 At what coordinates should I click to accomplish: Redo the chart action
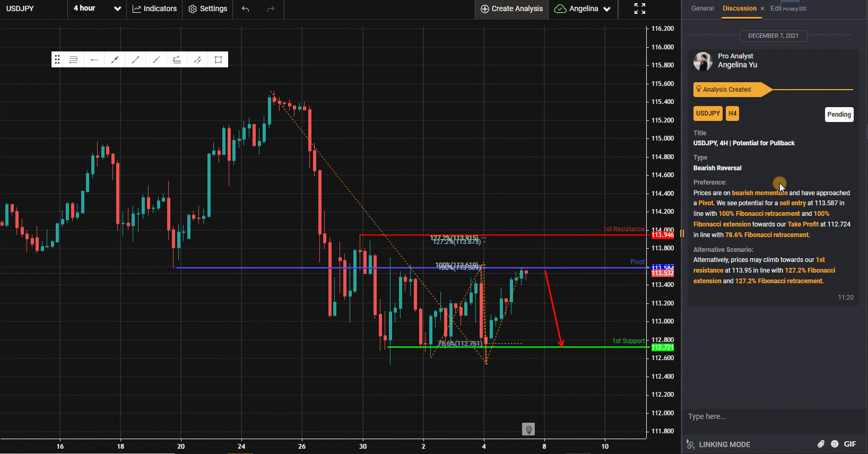(x=271, y=8)
